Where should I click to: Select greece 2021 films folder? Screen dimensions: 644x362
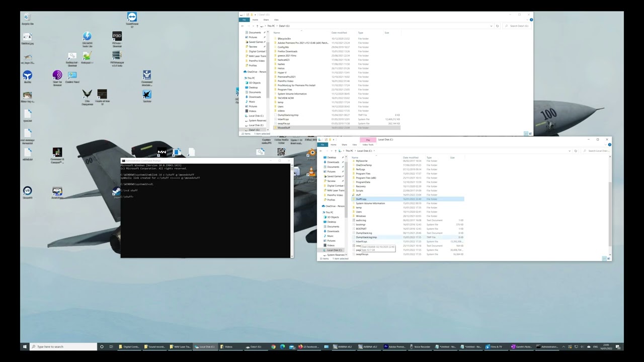287,55
